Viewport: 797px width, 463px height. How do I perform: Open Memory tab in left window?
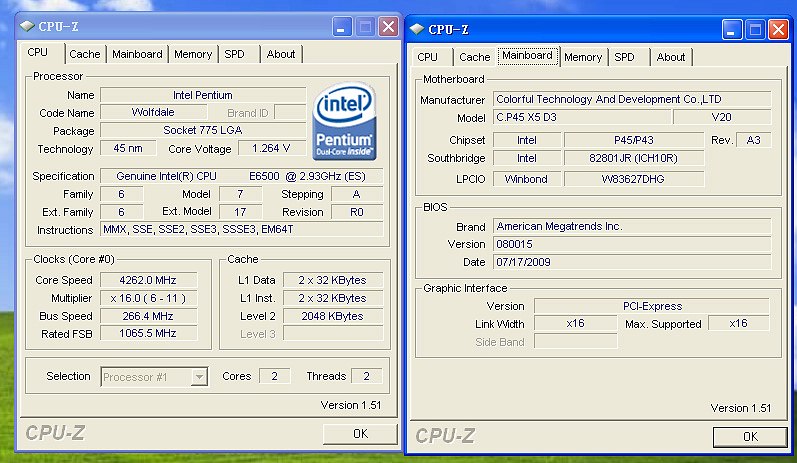pos(193,54)
